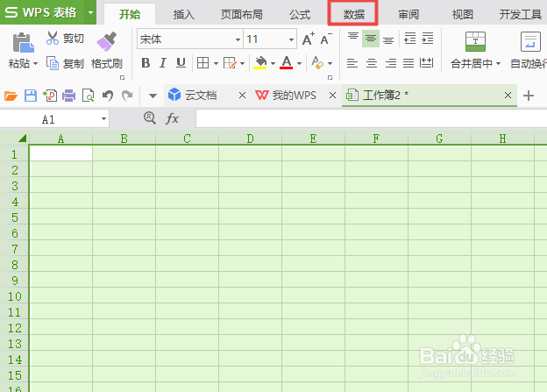This screenshot has height=392, width=547.
Task: Select column D header
Action: point(250,139)
